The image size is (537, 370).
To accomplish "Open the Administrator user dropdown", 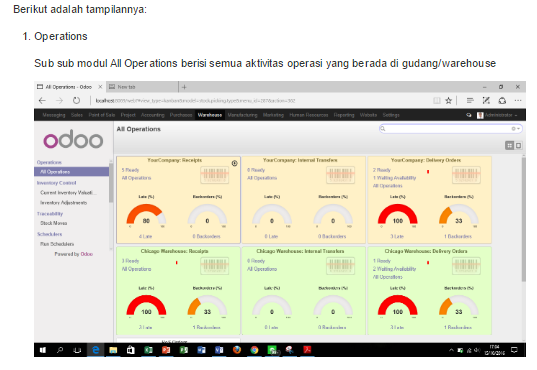I will point(497,115).
